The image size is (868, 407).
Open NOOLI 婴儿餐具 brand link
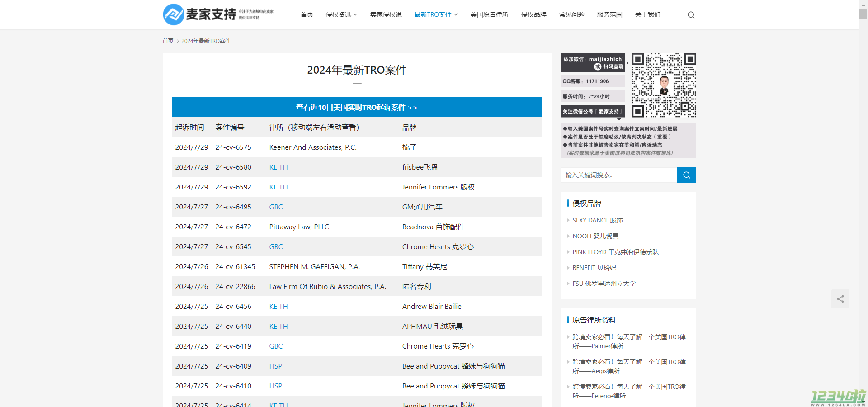click(x=595, y=236)
